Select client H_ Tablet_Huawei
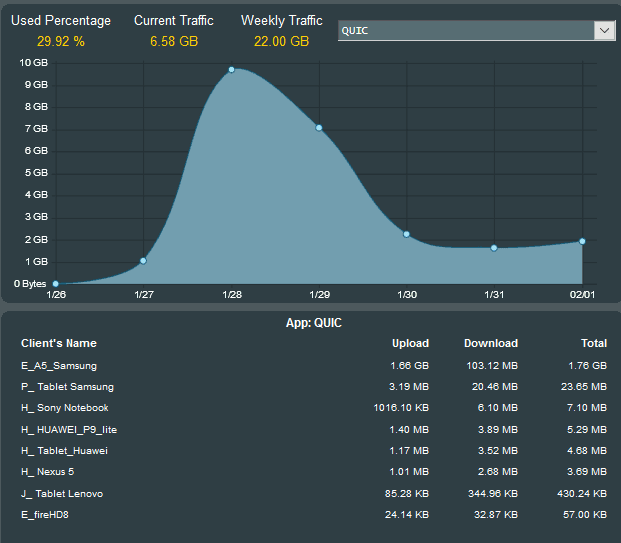Viewport: 621px width, 543px height. [x=64, y=451]
